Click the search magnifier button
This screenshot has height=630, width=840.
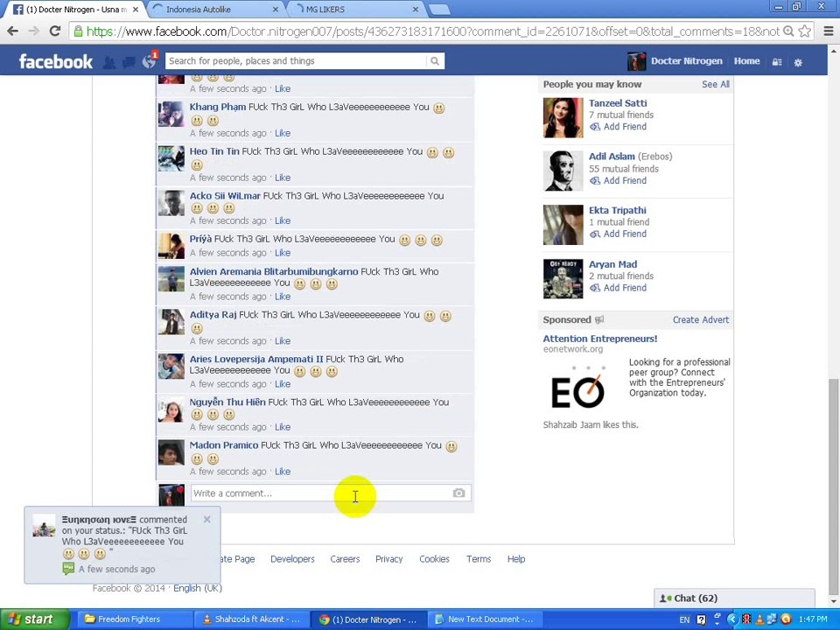[x=435, y=61]
